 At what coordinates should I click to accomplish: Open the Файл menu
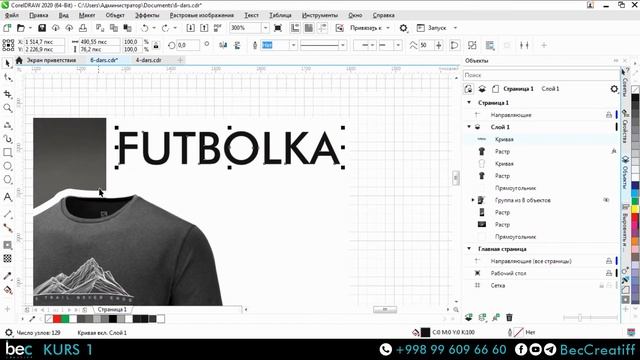(11, 15)
